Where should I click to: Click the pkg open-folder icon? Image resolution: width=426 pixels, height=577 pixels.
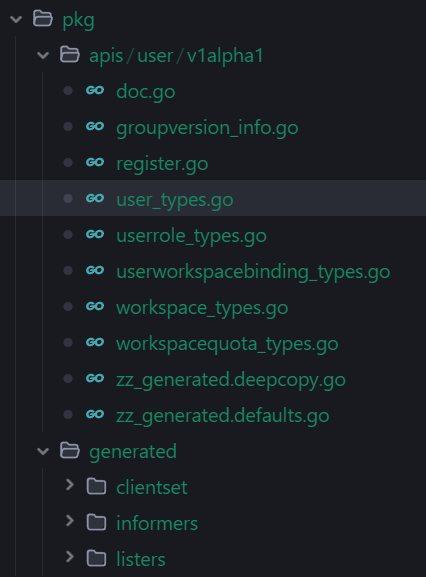pos(43,18)
